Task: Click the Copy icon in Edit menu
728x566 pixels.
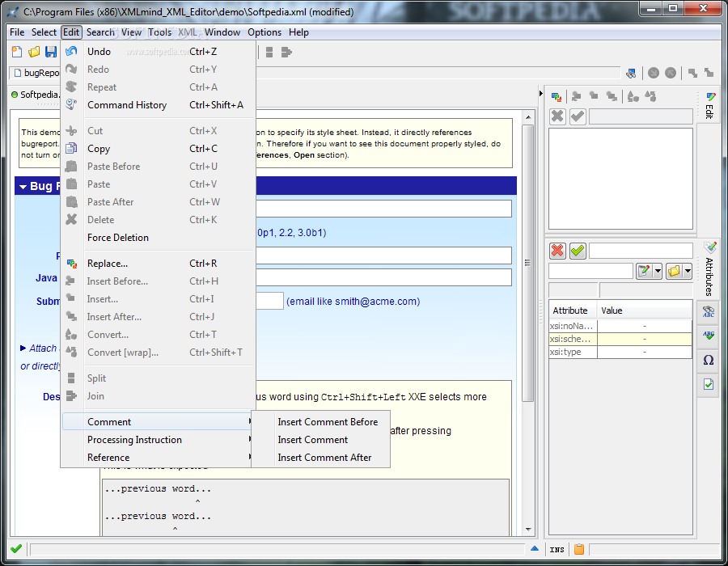Action: point(71,149)
